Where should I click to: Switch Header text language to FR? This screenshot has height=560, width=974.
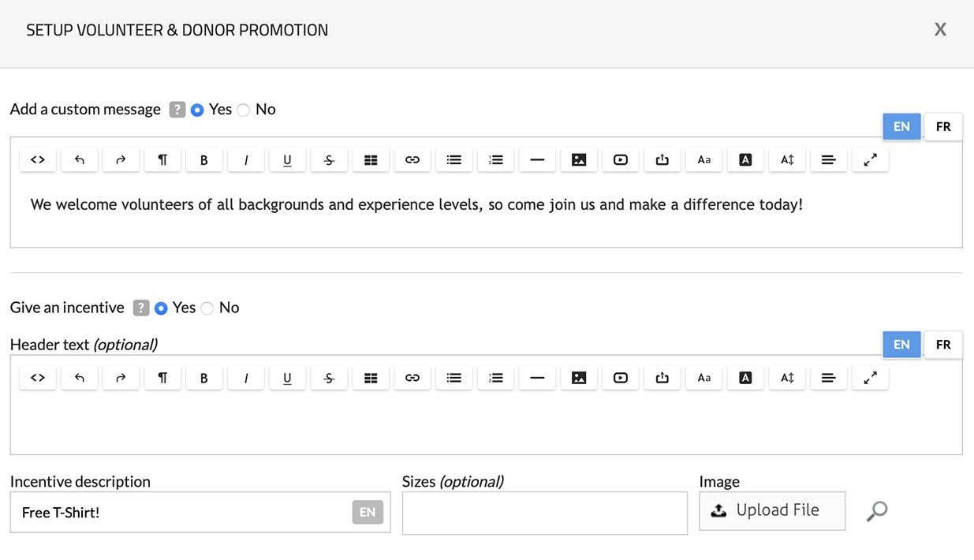coord(943,345)
